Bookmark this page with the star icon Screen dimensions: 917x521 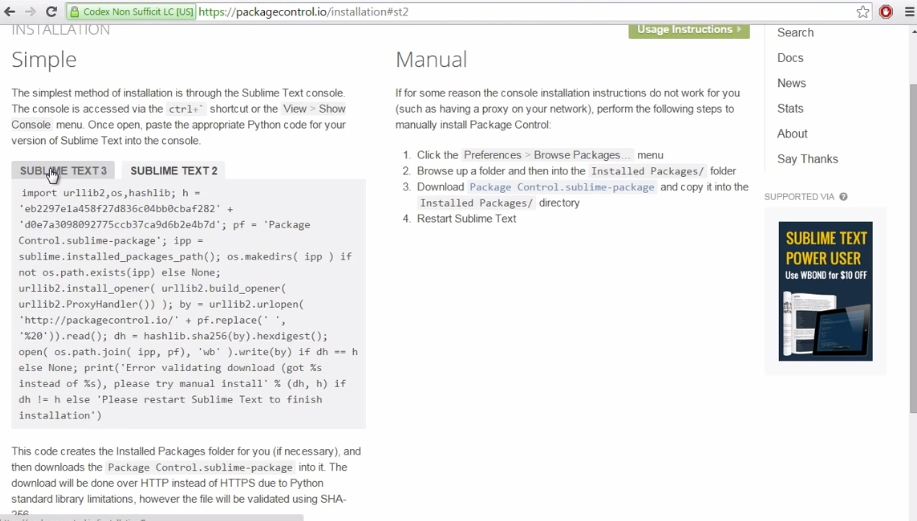coord(863,12)
